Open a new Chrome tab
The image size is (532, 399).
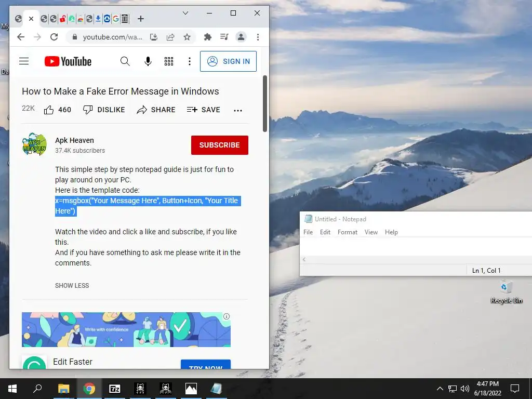(x=140, y=19)
